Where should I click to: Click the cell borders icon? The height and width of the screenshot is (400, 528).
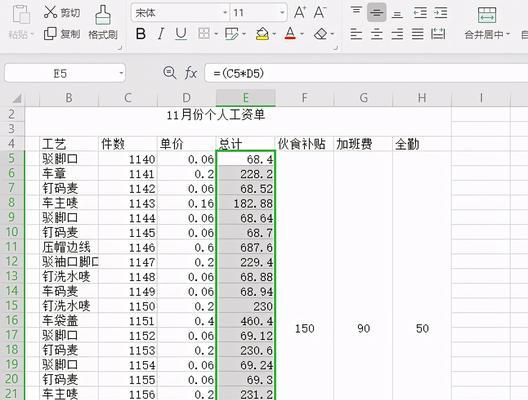click(204, 34)
